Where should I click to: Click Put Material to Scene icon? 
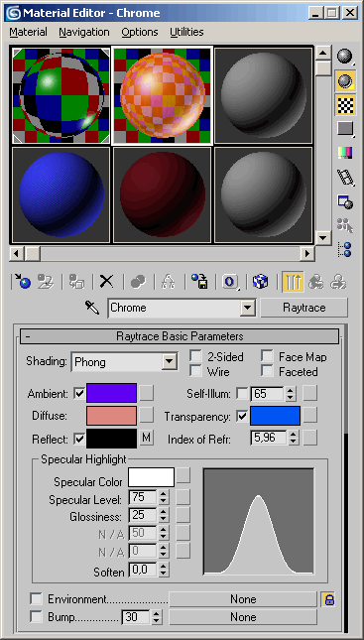[x=46, y=281]
